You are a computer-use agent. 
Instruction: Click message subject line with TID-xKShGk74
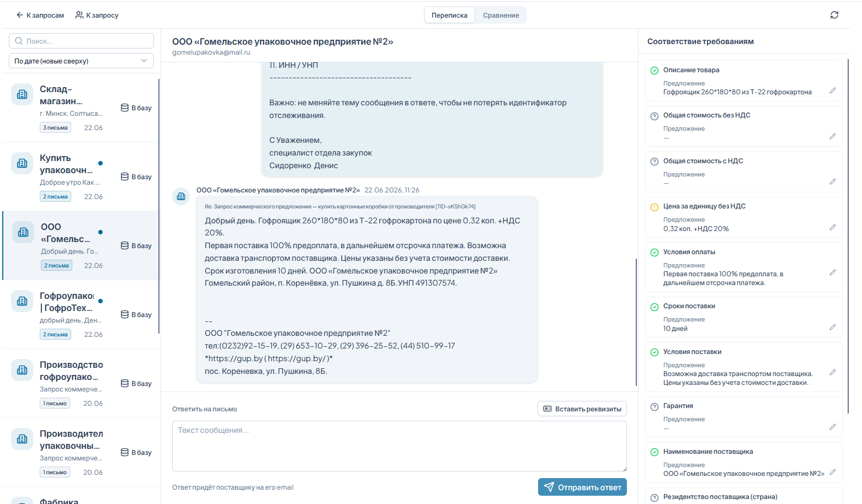(x=340, y=206)
